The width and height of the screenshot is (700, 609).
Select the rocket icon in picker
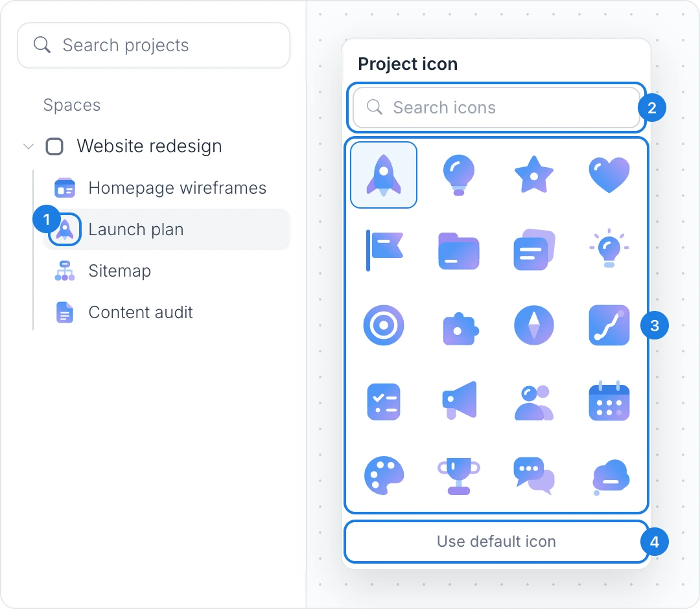pos(384,175)
